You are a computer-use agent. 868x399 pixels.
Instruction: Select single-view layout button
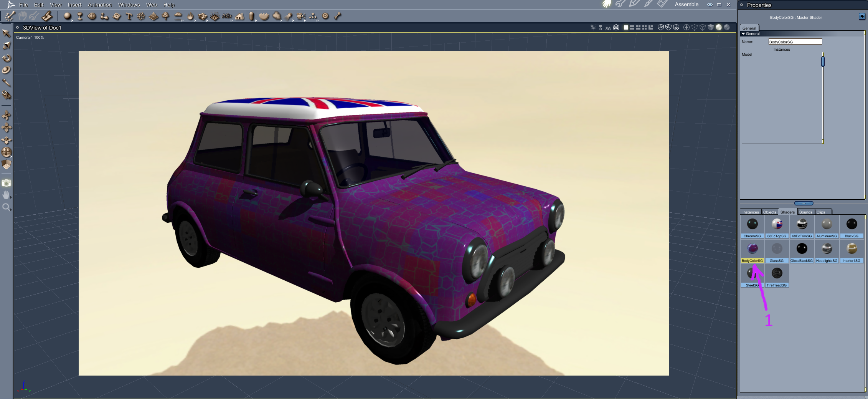tap(626, 27)
